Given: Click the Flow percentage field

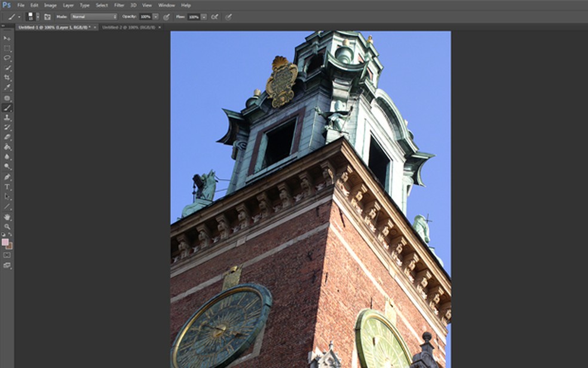Looking at the screenshot, I should click(194, 17).
